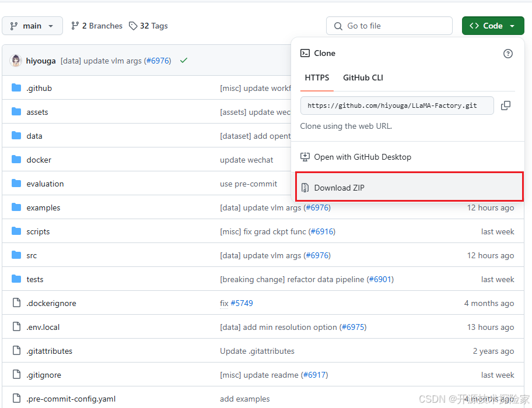The height and width of the screenshot is (408, 532).
Task: Click the '13 hours ago' timestamp
Action: tap(491, 327)
